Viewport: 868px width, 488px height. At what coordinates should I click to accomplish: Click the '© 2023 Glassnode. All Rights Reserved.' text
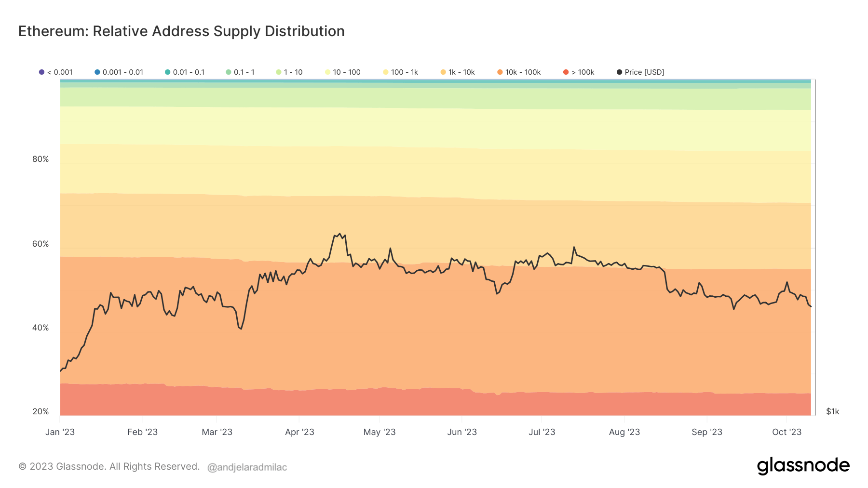tap(109, 466)
